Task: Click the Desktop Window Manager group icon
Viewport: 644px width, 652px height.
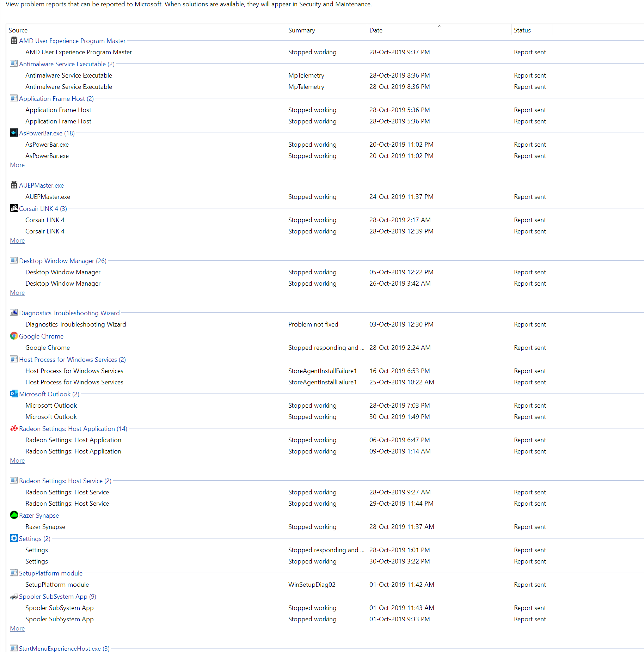Action: point(14,261)
